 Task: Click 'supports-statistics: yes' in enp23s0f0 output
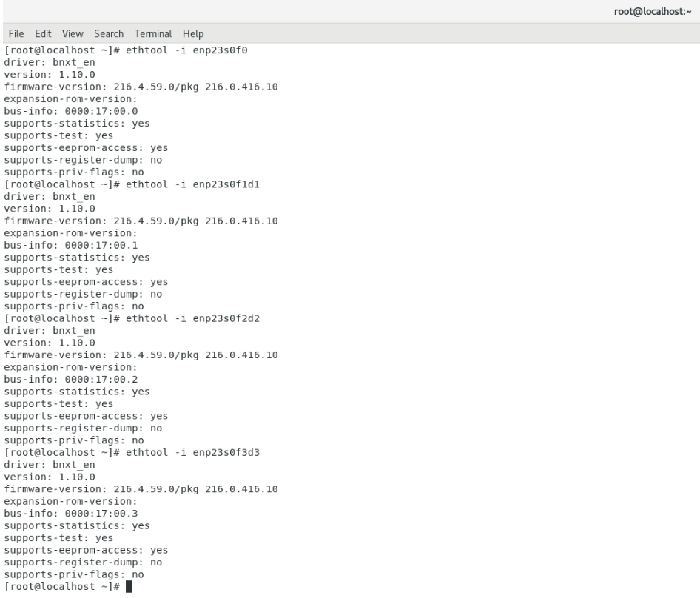coord(77,124)
